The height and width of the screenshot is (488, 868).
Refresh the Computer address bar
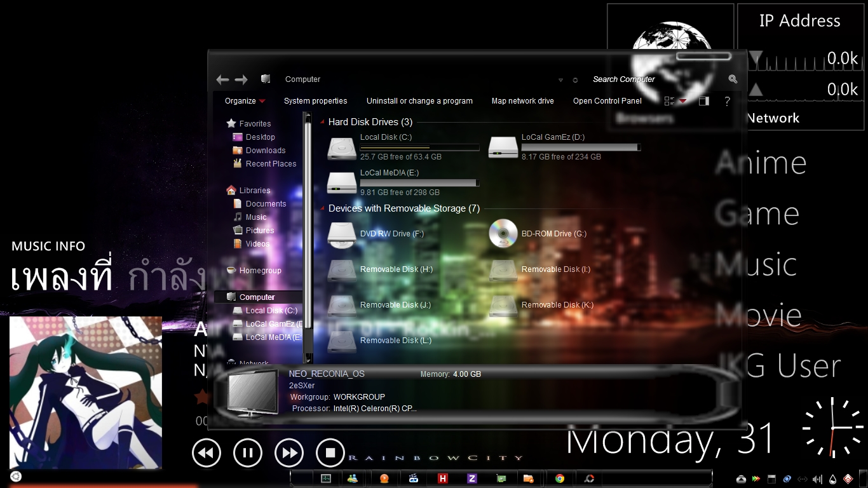click(575, 80)
